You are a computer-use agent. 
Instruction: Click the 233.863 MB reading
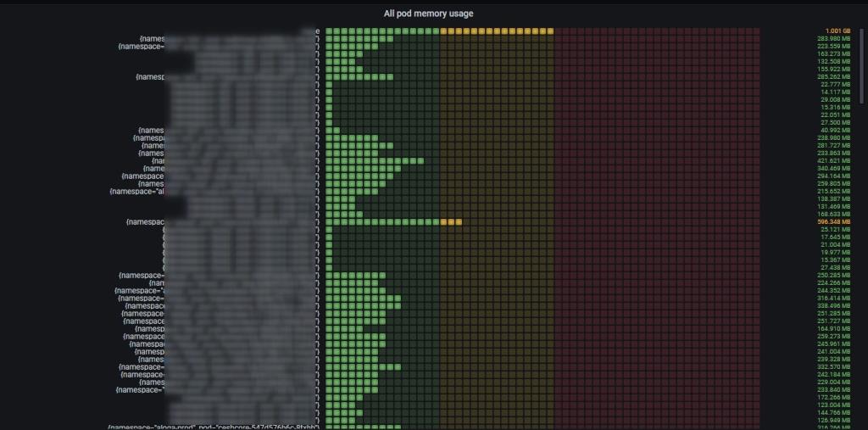coord(834,153)
